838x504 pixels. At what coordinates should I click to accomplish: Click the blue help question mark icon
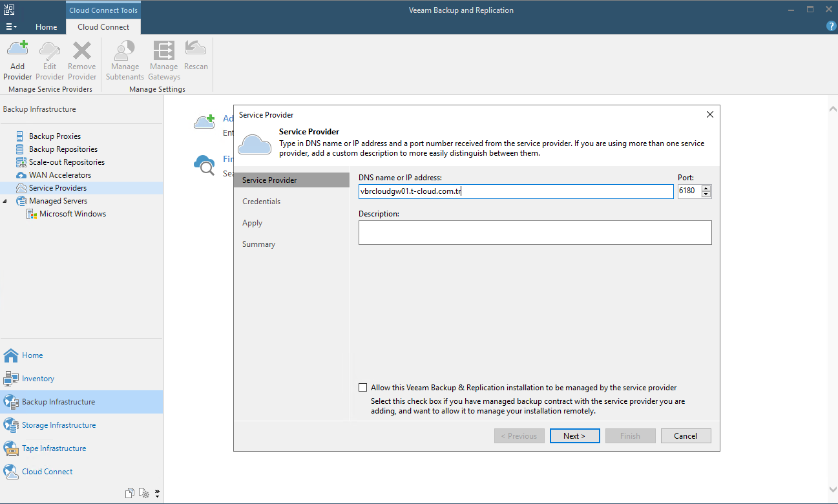click(831, 26)
